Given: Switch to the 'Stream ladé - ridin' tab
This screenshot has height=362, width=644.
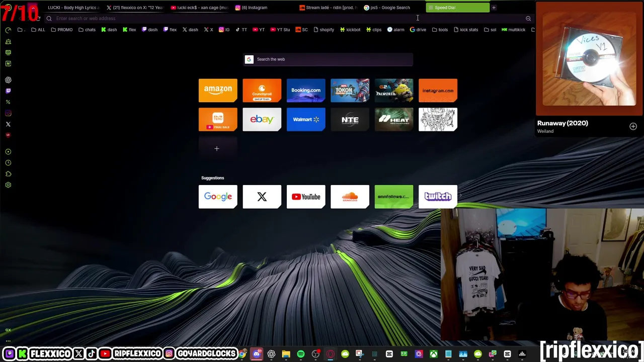Looking at the screenshot, I should coord(328,8).
